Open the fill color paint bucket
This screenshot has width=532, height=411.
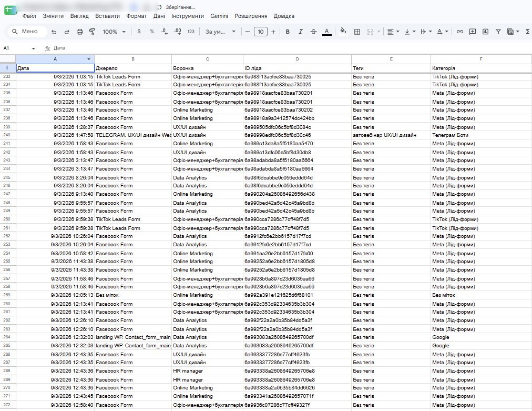coord(343,31)
